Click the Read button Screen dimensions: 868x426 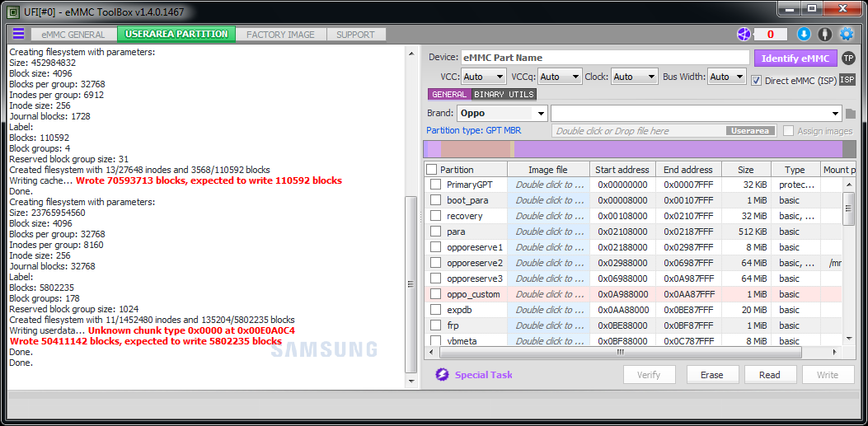click(x=769, y=375)
